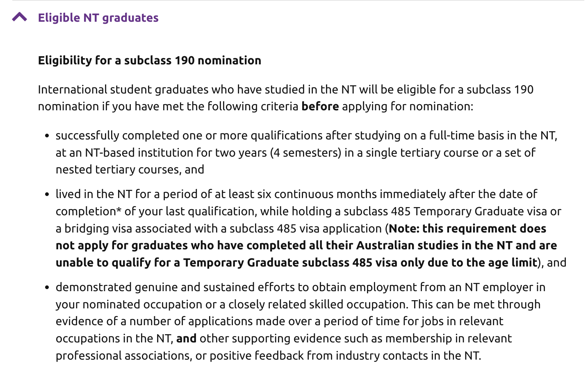Click the bold "Note: this requirement does" text

click(x=467, y=228)
